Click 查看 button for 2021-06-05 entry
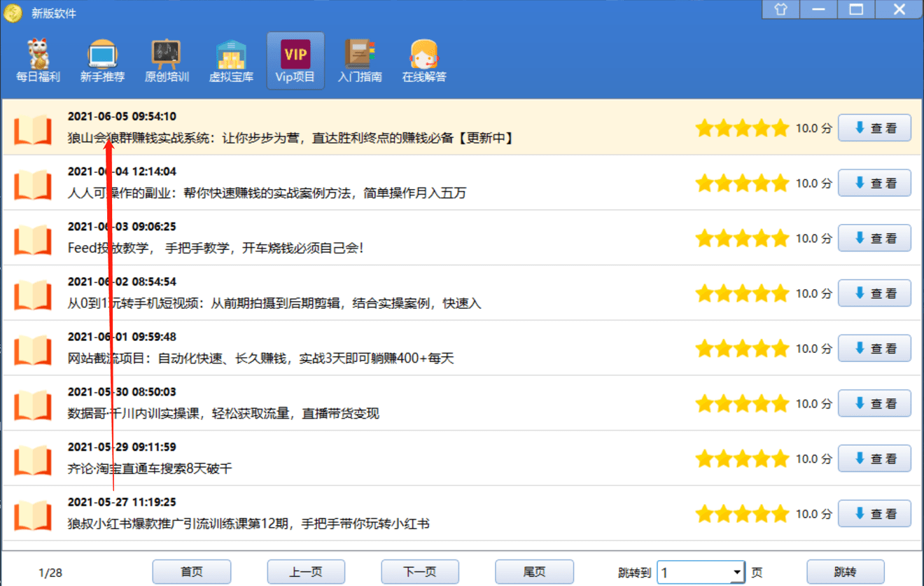Image resolution: width=924 pixels, height=586 pixels. coord(874,128)
